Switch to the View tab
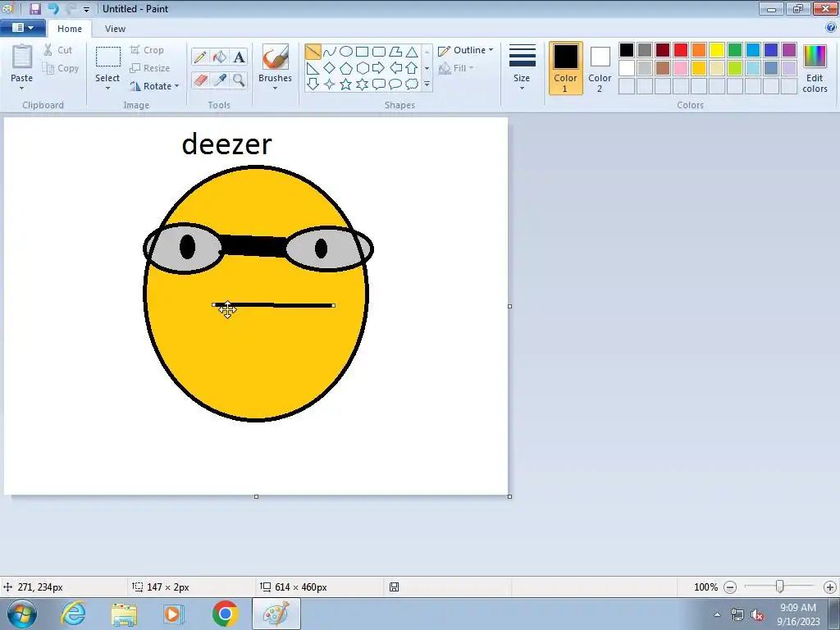The image size is (840, 630). coord(115,29)
